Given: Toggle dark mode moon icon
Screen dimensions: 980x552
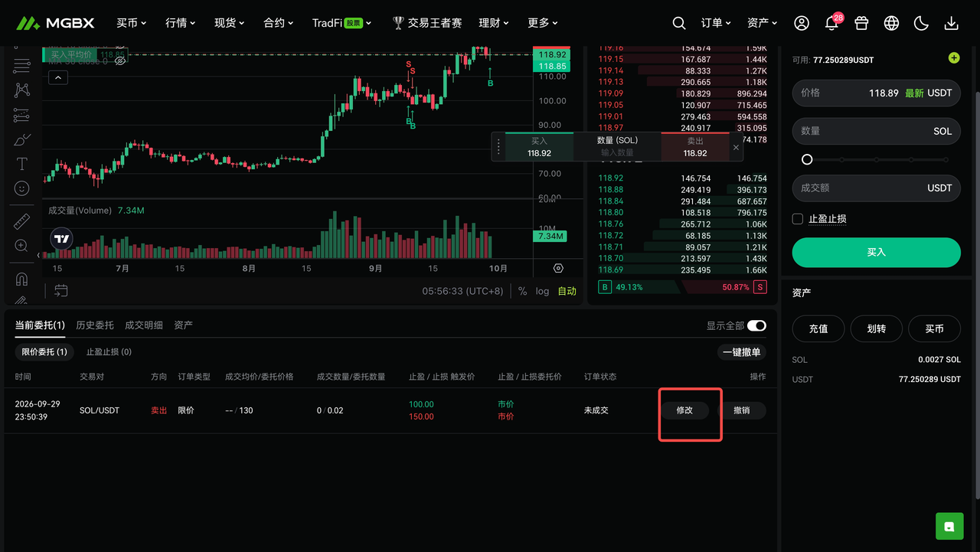Looking at the screenshot, I should tap(921, 23).
